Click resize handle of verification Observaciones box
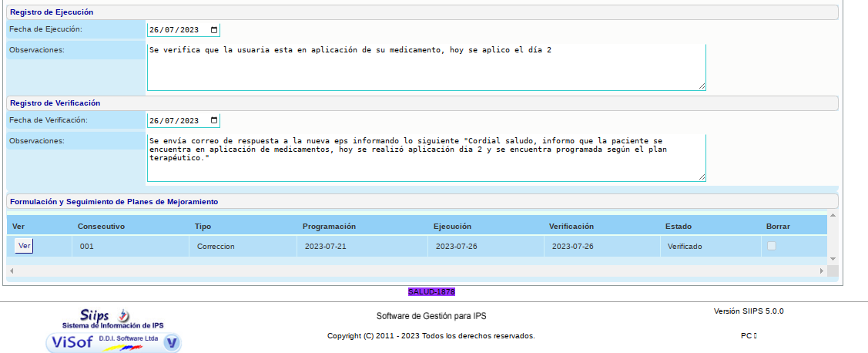 (702, 177)
